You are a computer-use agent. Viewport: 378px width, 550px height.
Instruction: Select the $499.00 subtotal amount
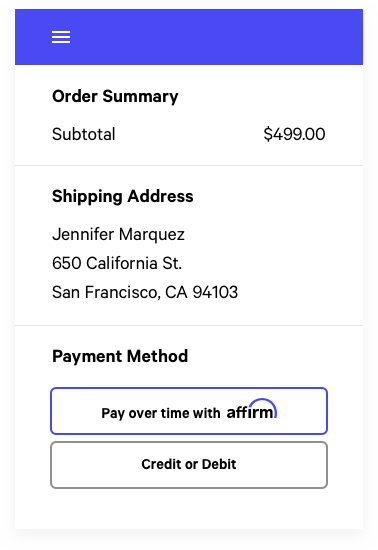pos(295,134)
